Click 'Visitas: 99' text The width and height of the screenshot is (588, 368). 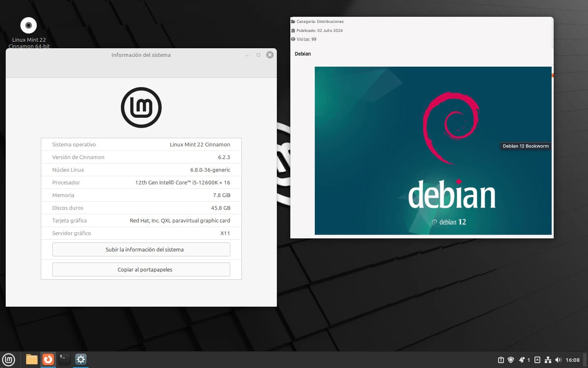(x=306, y=39)
